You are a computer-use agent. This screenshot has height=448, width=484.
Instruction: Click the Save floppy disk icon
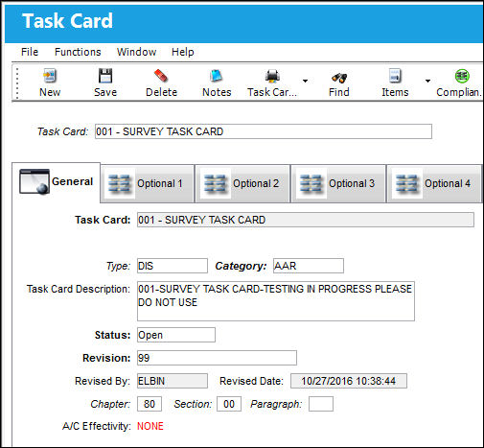(x=105, y=76)
